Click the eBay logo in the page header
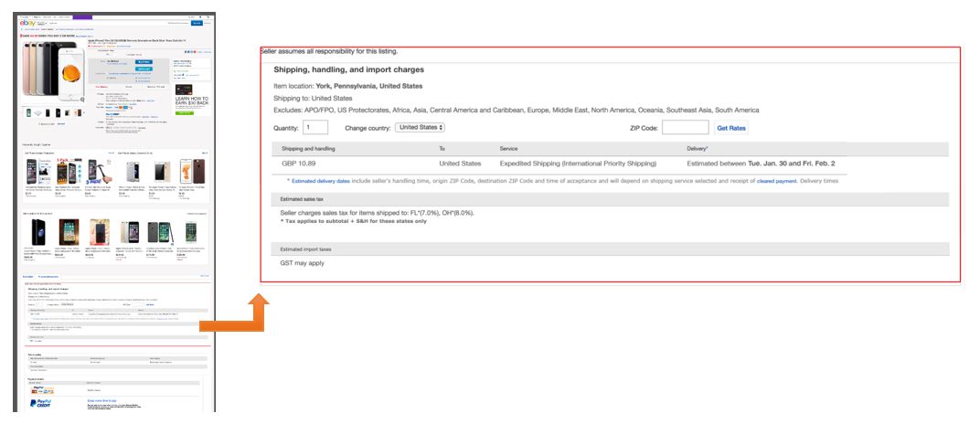The image size is (980, 424). 28,23
